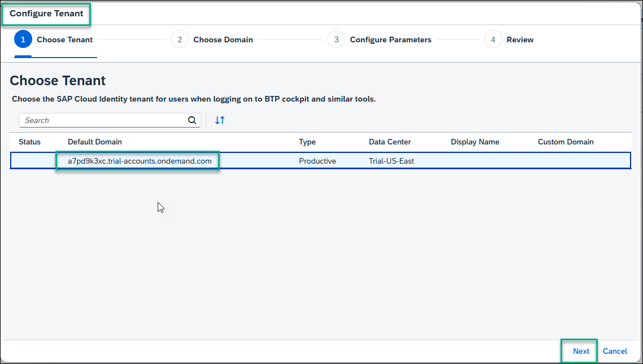Viewport: 643px width, 364px height.
Task: Open the sort options icon
Action: [x=220, y=120]
